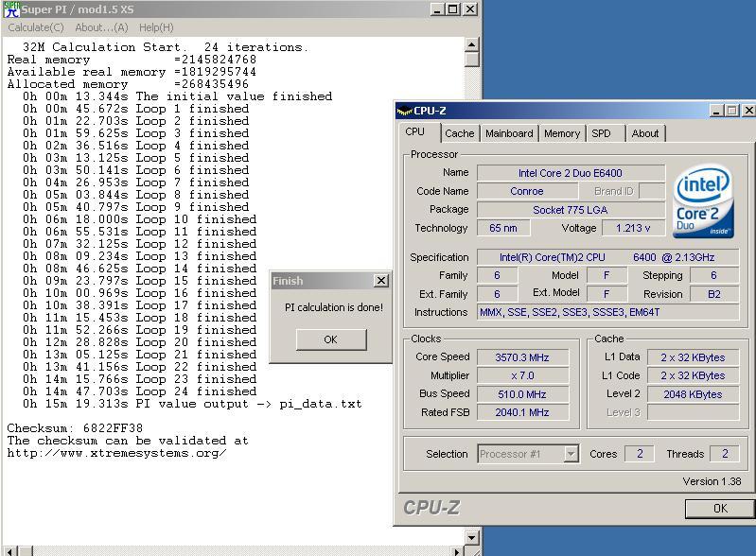Switch to the Mainboard tab
The image size is (756, 556).
pyautogui.click(x=509, y=133)
